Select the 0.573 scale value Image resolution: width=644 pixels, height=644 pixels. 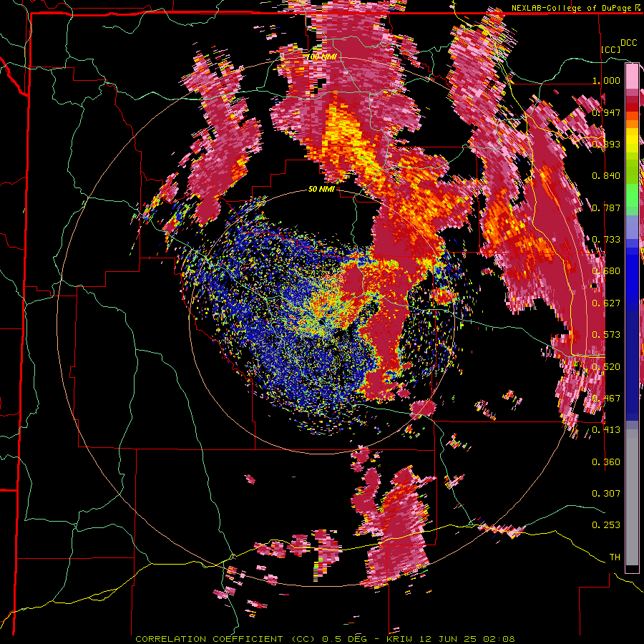pos(606,335)
